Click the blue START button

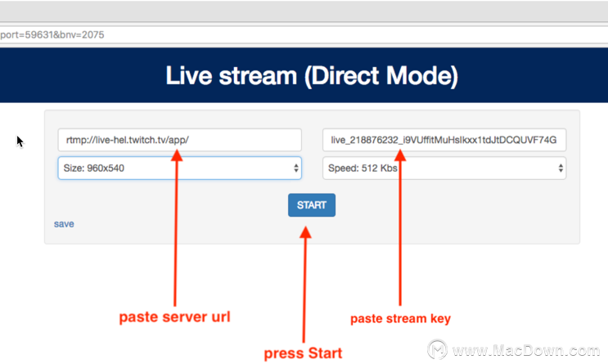tap(312, 205)
